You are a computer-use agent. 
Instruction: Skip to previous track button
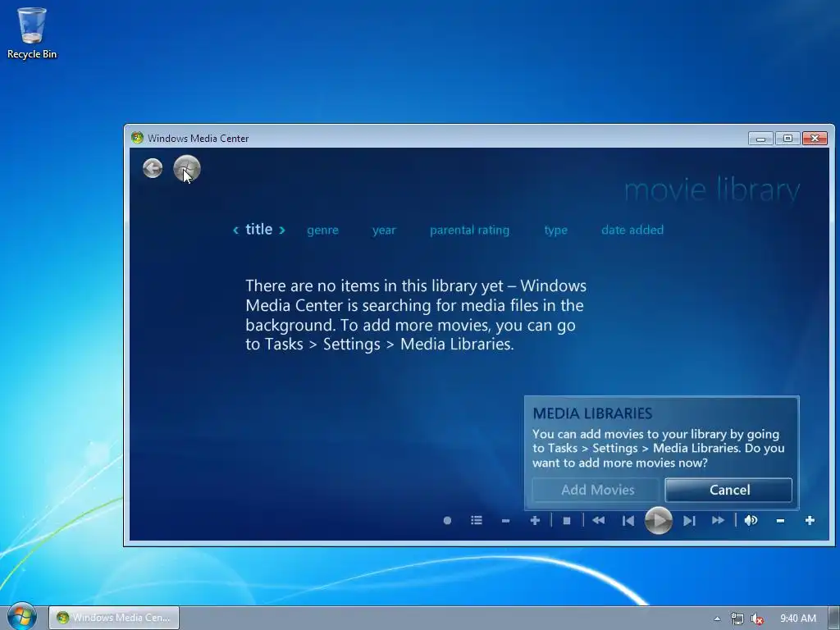[628, 520]
